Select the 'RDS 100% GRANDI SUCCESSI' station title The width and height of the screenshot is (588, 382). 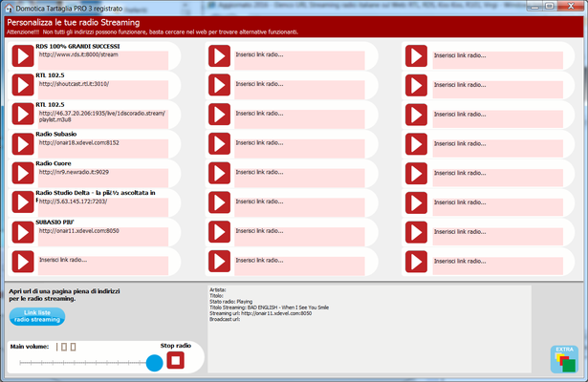77,47
